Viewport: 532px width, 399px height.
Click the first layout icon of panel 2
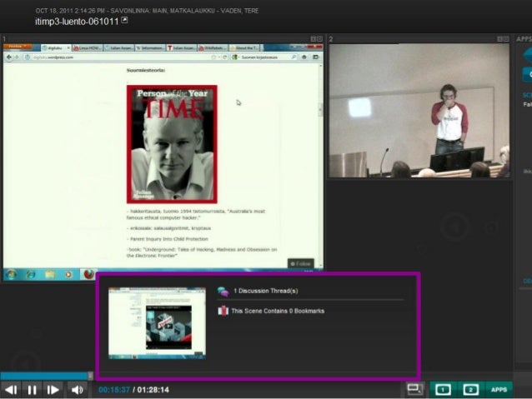tap(499, 39)
